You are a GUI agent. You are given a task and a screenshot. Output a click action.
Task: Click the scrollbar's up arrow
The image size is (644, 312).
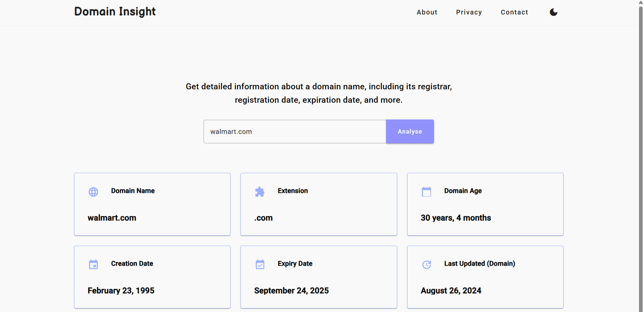point(641,3)
